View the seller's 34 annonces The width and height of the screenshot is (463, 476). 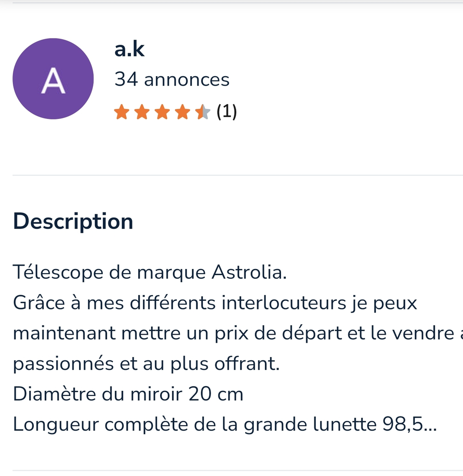pos(172,79)
